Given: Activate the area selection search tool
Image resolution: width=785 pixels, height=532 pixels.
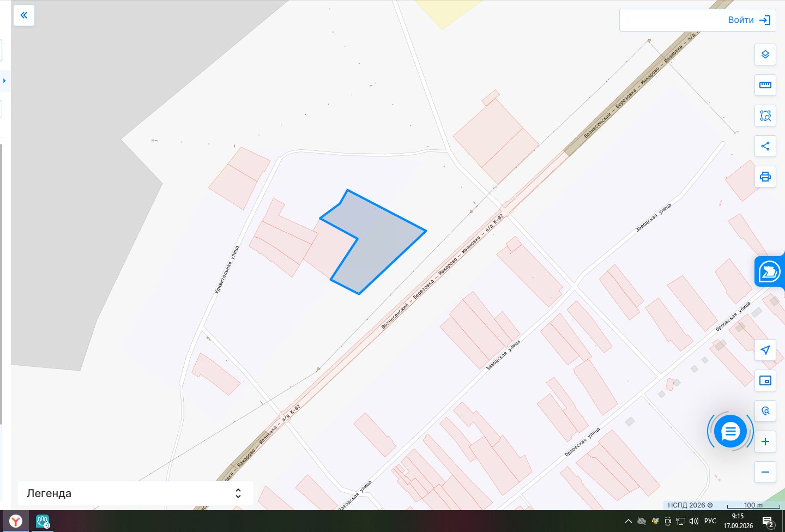Looking at the screenshot, I should [765, 116].
